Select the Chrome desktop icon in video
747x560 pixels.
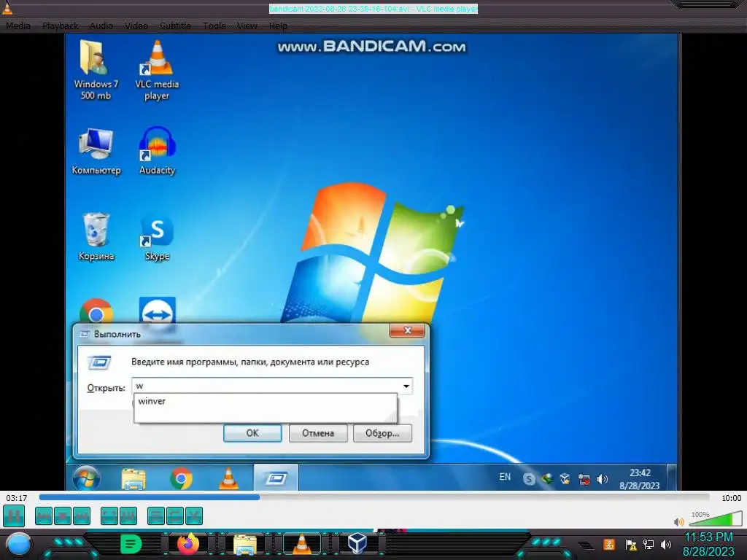96,311
